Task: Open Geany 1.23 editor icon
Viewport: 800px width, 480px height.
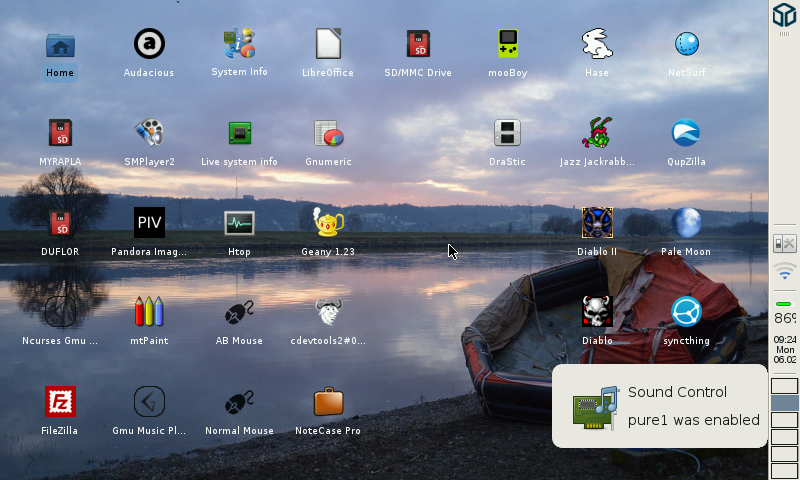Action: 328,223
